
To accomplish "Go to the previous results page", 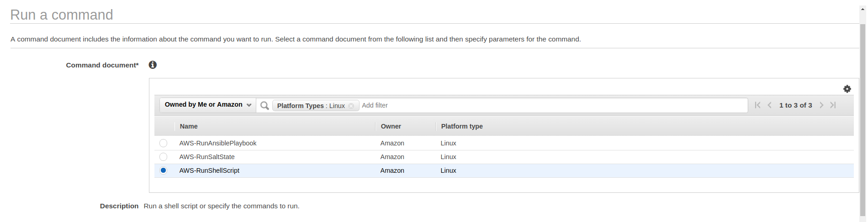I will 770,105.
